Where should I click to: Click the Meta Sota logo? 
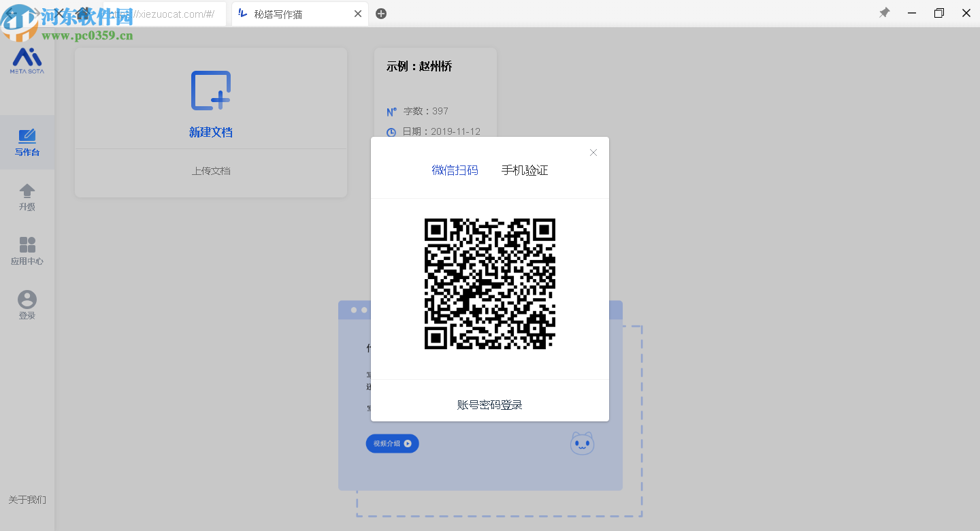click(x=27, y=60)
